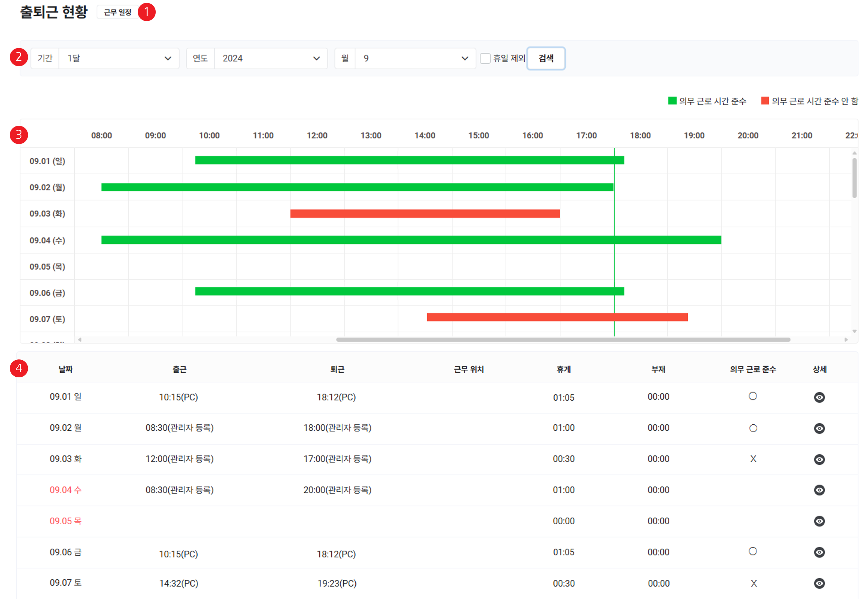Click the green 의무 근로 시간 준수 legend swatch
868x599 pixels.
pyautogui.click(x=672, y=101)
